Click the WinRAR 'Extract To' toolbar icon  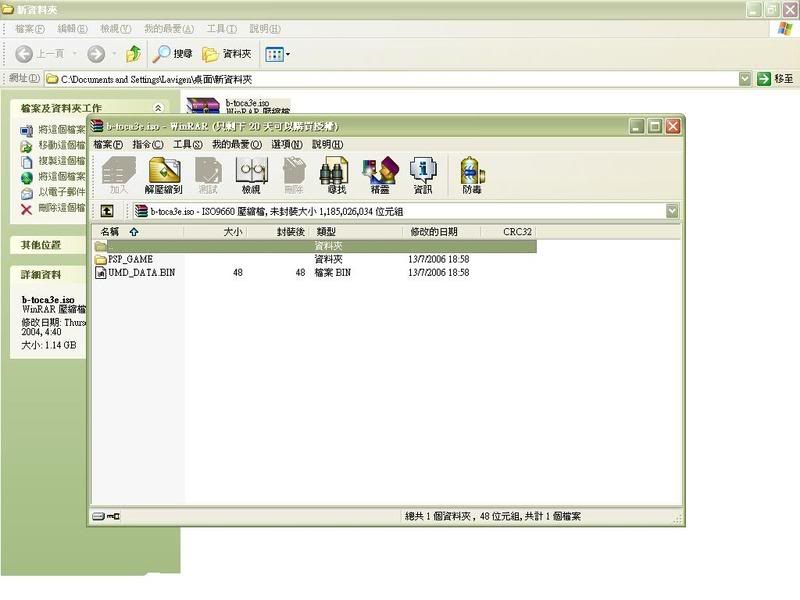coord(163,174)
